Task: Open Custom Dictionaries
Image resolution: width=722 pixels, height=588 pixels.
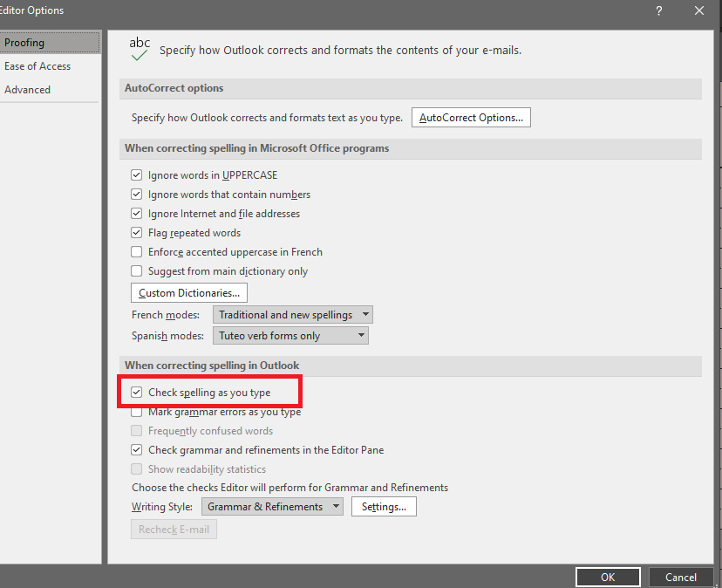Action: [189, 292]
